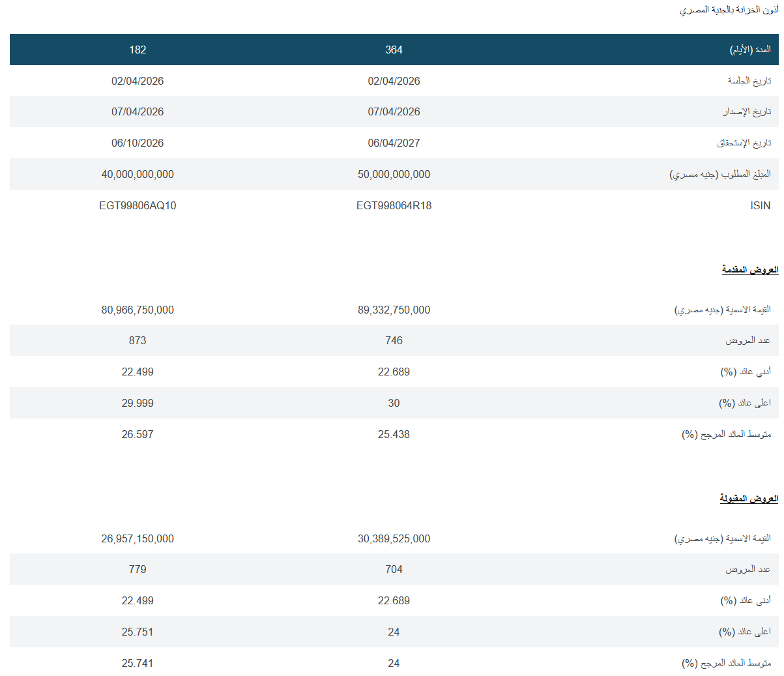This screenshot has width=784, height=676.
Task: Click accepted bids count 779
Action: (x=138, y=569)
